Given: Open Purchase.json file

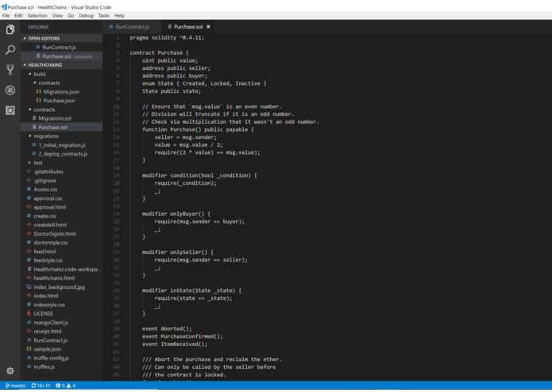Looking at the screenshot, I should tap(62, 101).
